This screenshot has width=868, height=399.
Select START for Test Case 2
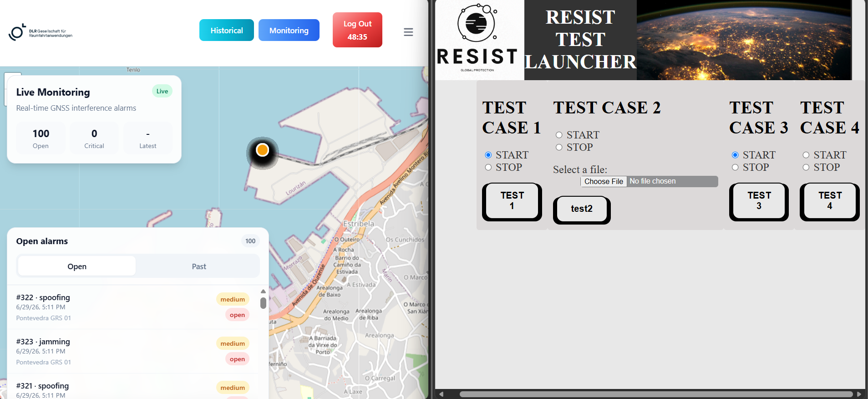(x=559, y=135)
